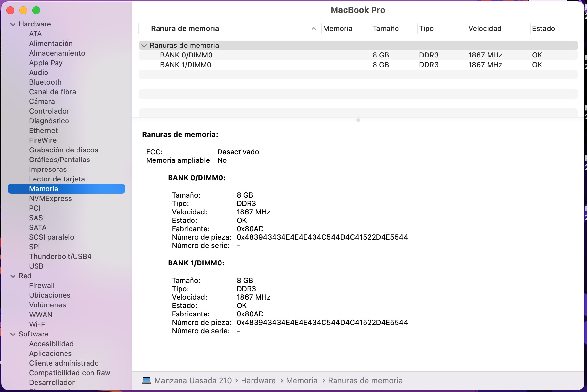Open Aplicaciones under Software
587x392 pixels.
50,354
